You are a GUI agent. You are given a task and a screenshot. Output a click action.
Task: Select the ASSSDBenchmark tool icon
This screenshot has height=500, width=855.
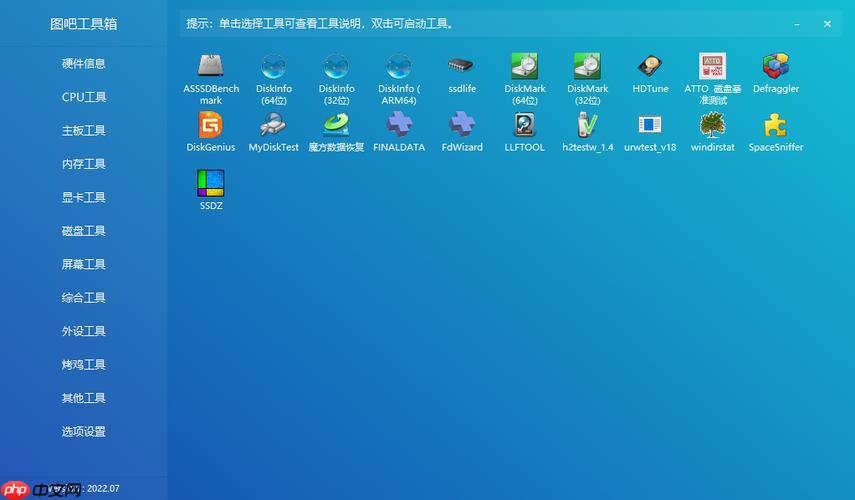[210, 66]
